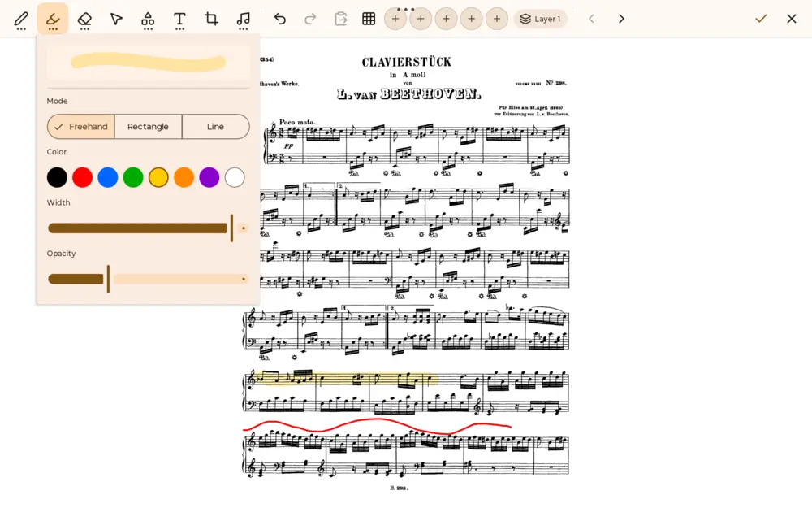Click the CLAVIERSTÜCK title text
Viewport: 812px width, 508px height.
[407, 63]
